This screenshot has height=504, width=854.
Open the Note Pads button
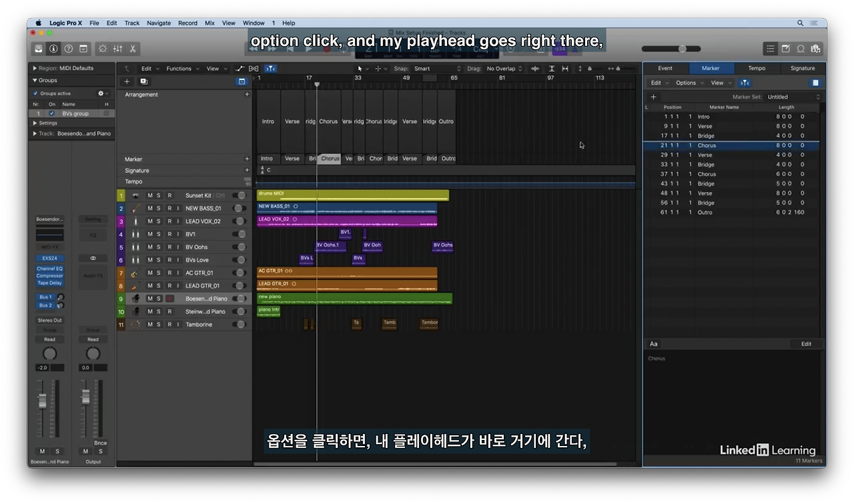(785, 49)
